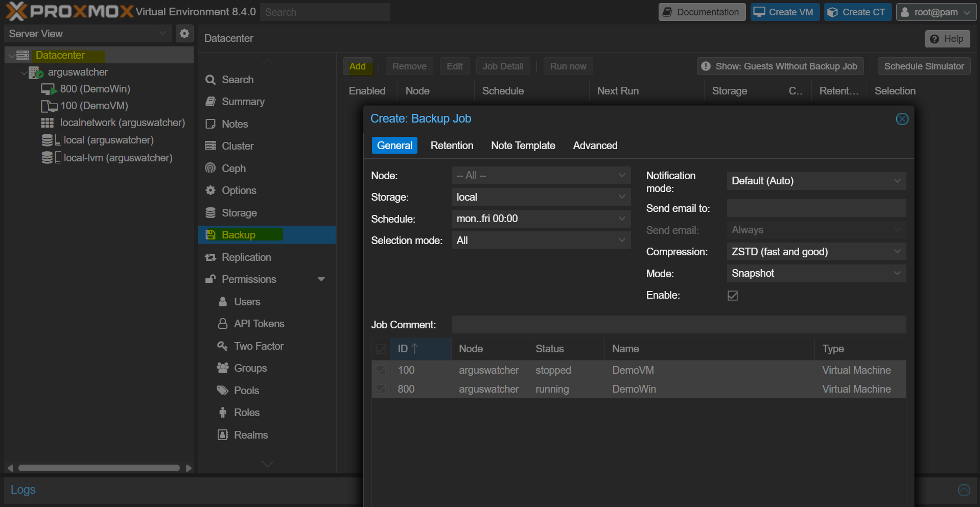The image size is (980, 507).
Task: Click the arguswatcher node icon
Action: point(35,73)
